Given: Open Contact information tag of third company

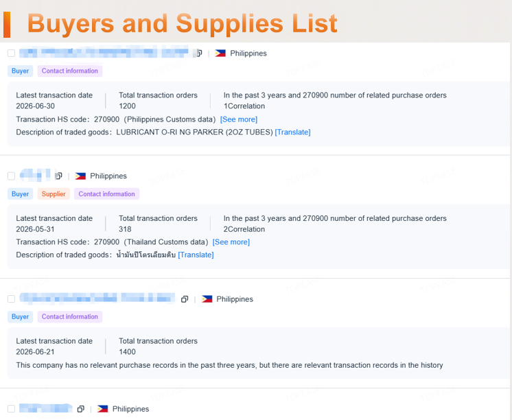Looking at the screenshot, I should click(x=70, y=317).
